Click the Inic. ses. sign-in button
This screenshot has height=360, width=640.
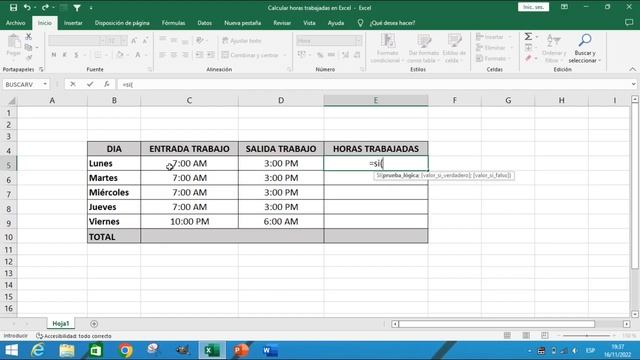click(533, 7)
